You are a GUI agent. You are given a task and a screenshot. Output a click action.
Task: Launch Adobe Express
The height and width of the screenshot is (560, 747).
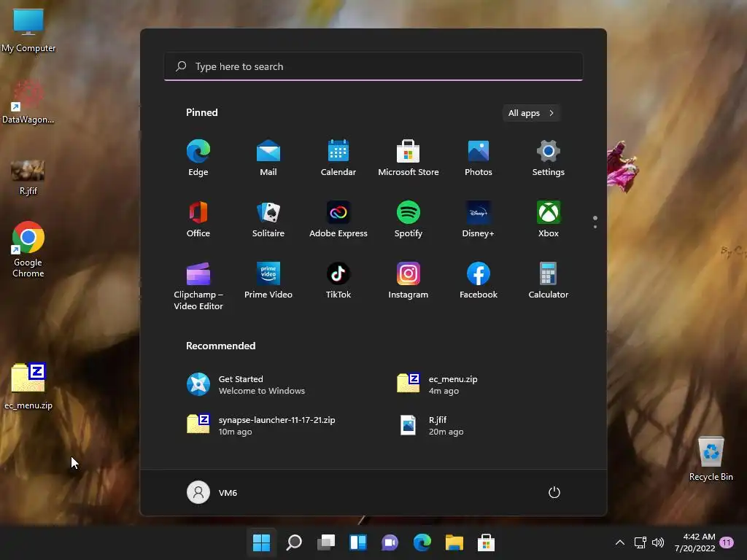(x=338, y=219)
